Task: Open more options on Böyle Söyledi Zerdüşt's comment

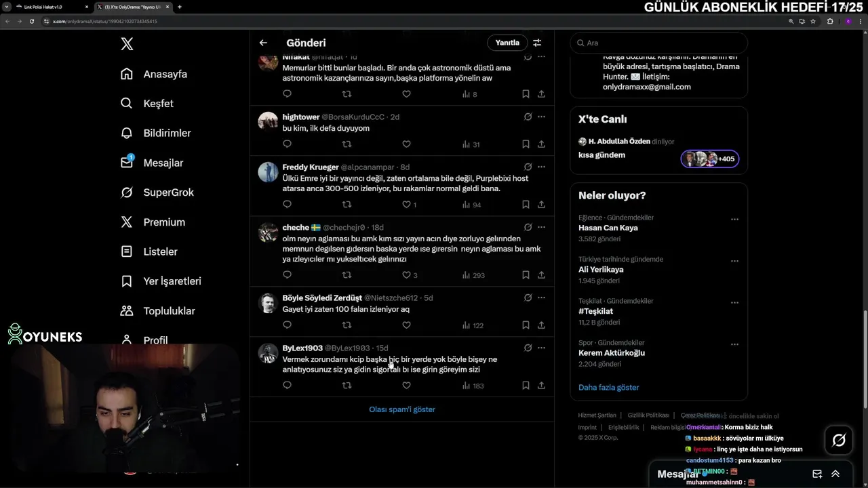Action: (x=541, y=297)
